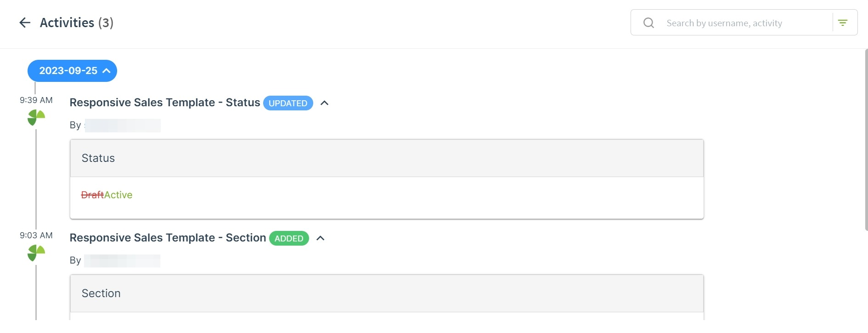This screenshot has width=868, height=333.
Task: Click the 9:03 AM timeline marker
Action: point(36,235)
